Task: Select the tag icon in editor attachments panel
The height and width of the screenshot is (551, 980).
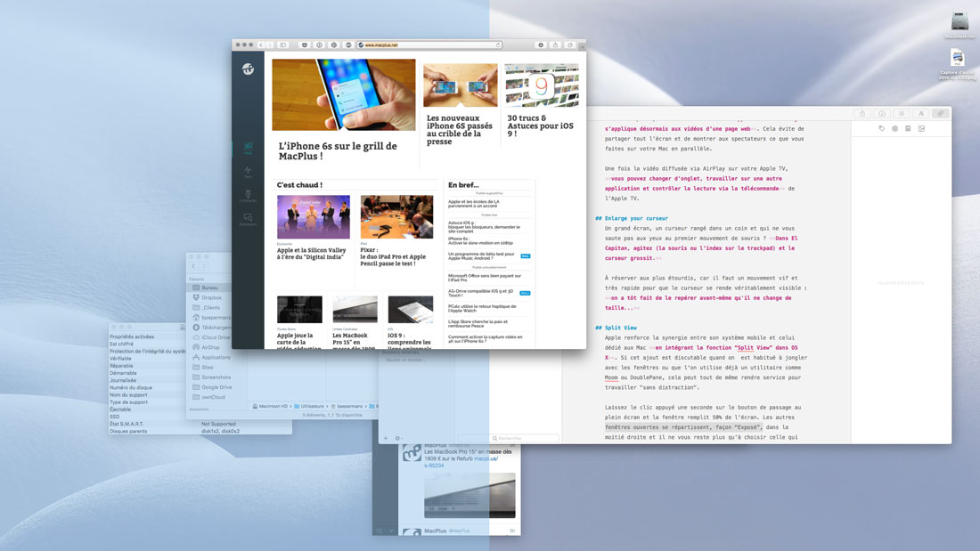Action: pos(881,129)
